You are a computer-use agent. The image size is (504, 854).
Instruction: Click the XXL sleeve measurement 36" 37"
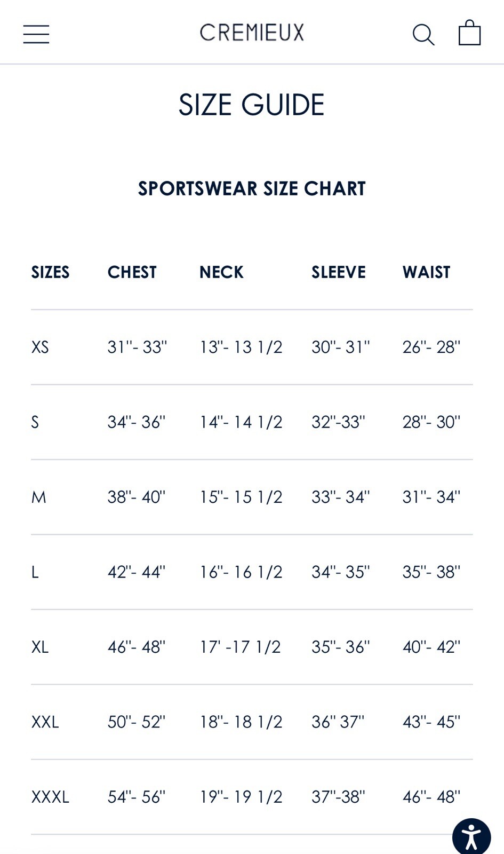(x=338, y=722)
